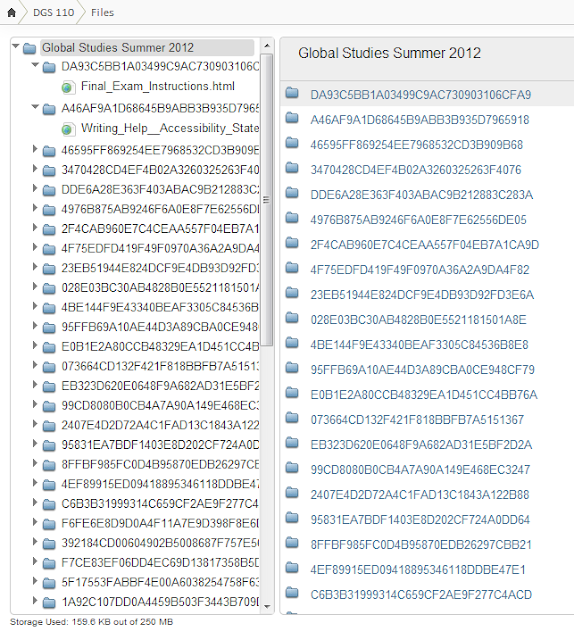Open folder DDE6A28E363F403ABAC9B212883C283A in list

click(422, 195)
